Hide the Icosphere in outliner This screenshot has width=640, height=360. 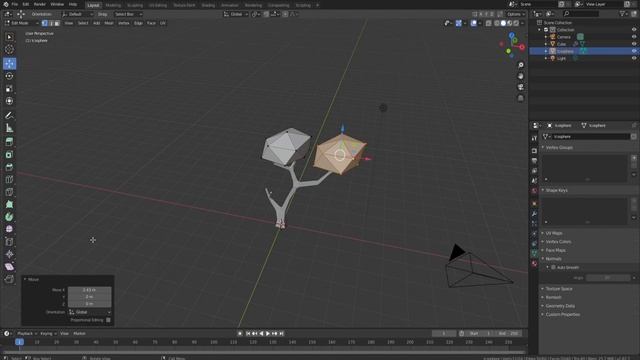(634, 51)
